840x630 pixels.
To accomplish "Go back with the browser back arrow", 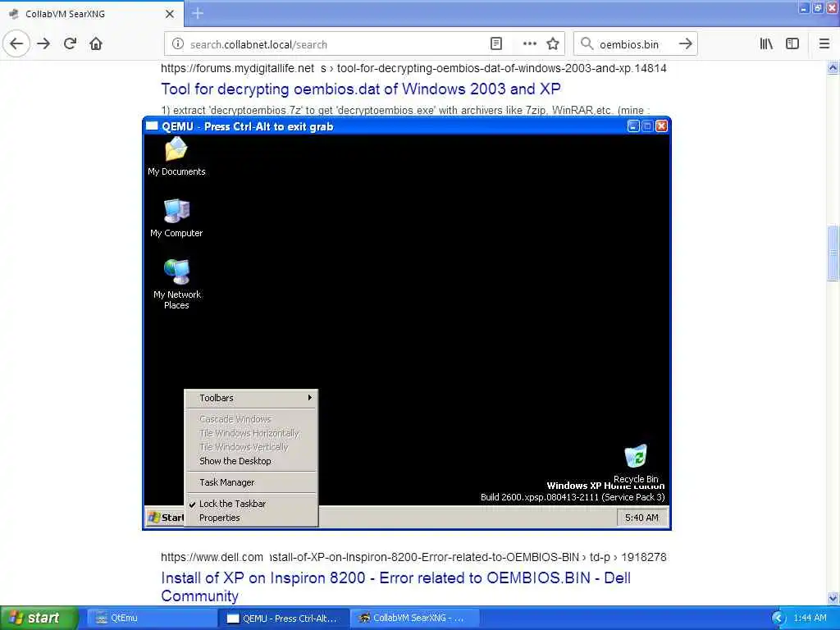I will tap(16, 44).
